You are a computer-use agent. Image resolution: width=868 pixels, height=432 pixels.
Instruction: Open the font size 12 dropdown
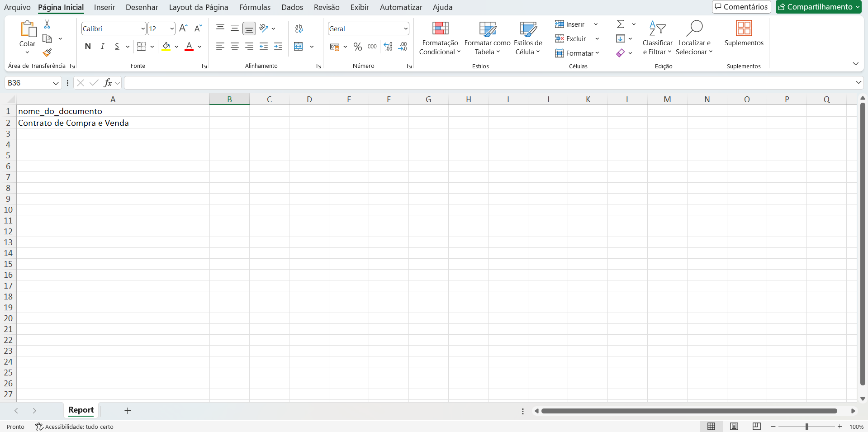172,28
